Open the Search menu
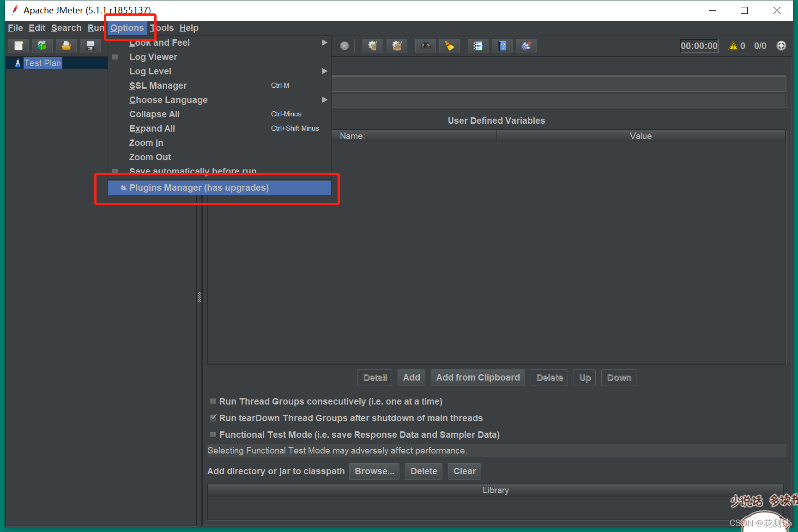 (x=66, y=28)
